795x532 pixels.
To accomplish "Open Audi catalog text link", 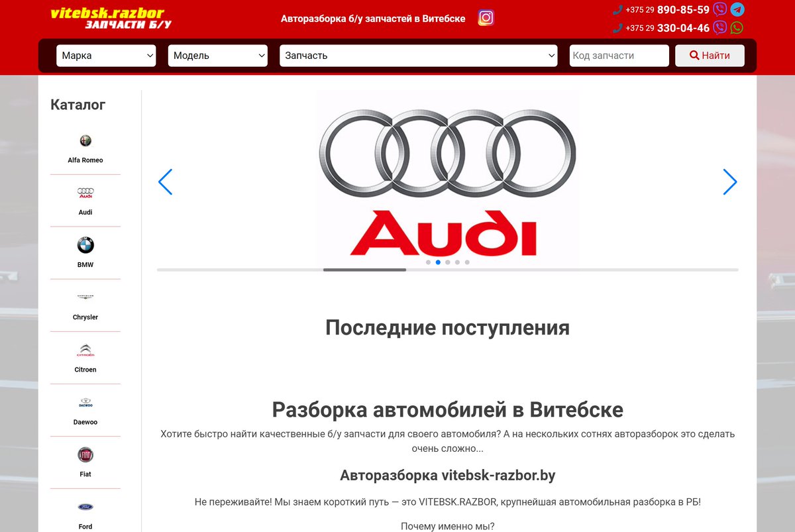I will [85, 213].
